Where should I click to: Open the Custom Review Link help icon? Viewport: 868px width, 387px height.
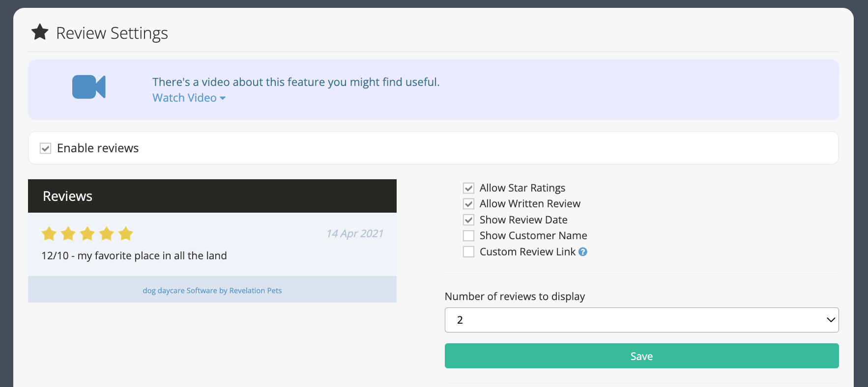coord(583,252)
